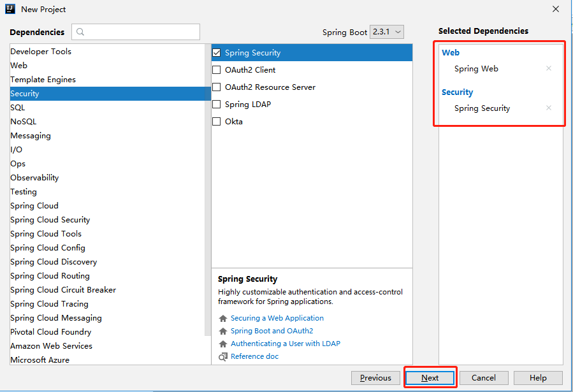Select the Testing category
Image resolution: width=573 pixels, height=392 pixels.
coord(107,192)
